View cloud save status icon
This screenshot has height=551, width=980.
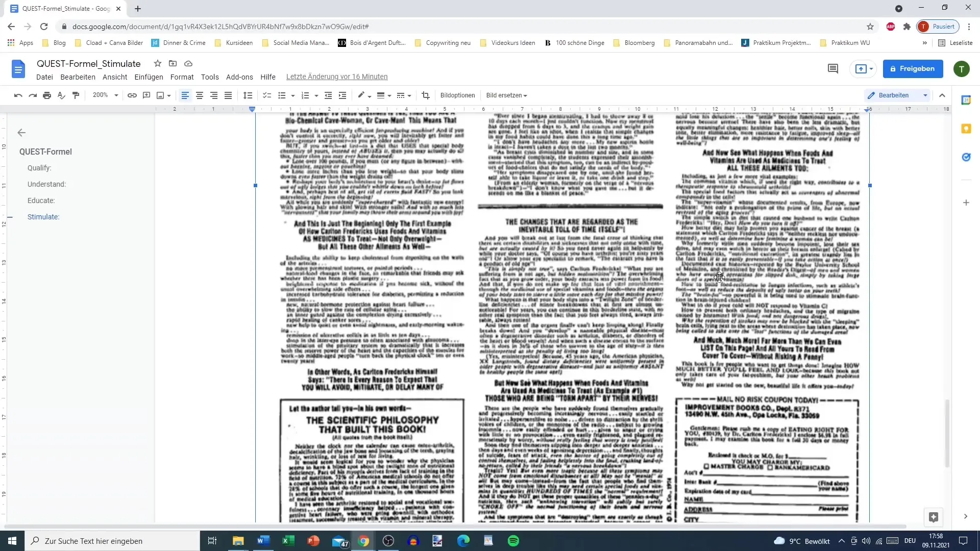tap(188, 64)
